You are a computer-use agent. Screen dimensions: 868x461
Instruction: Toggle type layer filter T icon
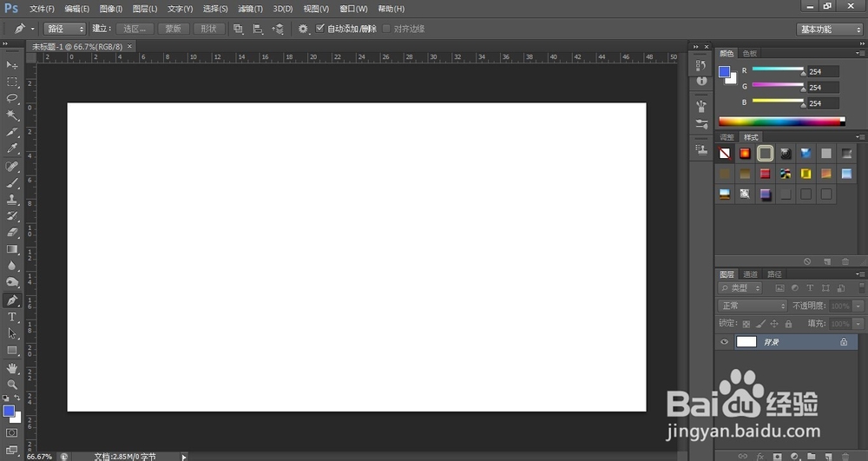coord(810,287)
